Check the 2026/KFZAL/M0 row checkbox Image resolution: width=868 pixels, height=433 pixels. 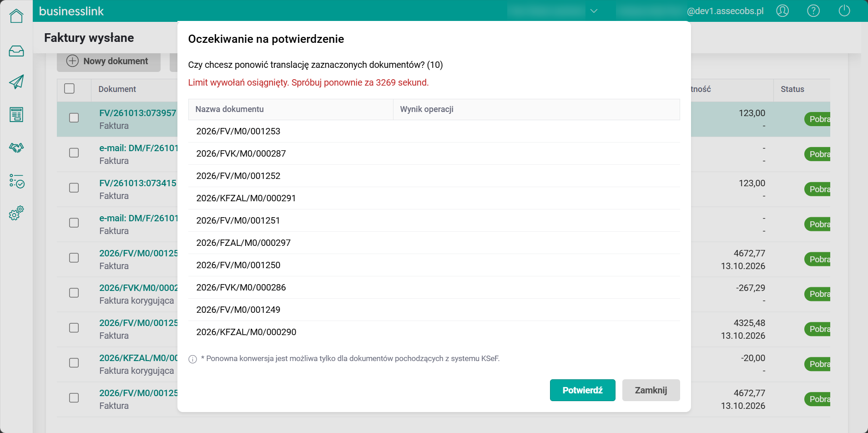pyautogui.click(x=74, y=363)
